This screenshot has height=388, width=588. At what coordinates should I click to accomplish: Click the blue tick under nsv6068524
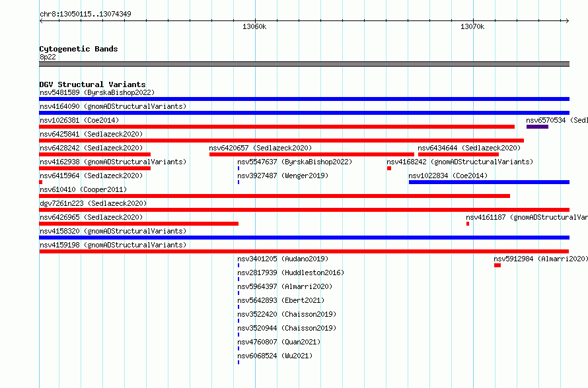239,362
